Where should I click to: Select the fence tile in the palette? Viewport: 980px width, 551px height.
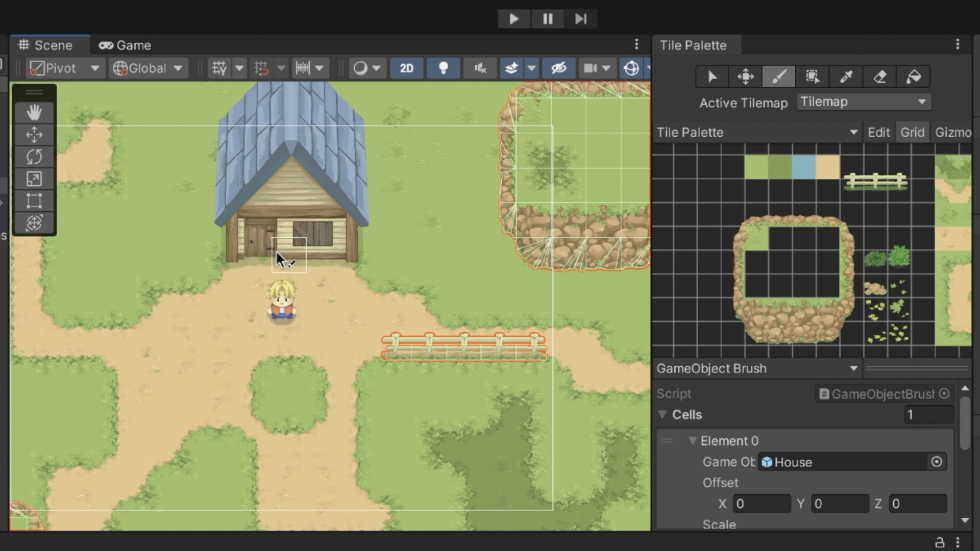(x=875, y=181)
